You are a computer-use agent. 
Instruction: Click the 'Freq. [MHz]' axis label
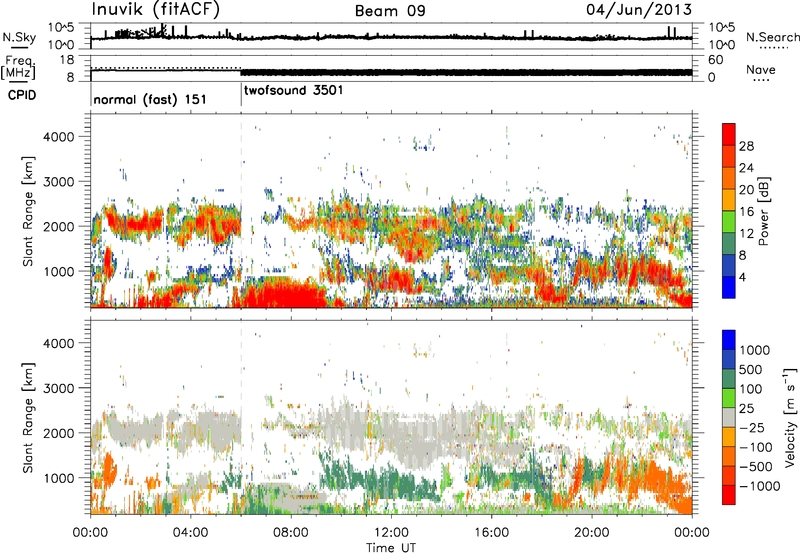pos(19,67)
